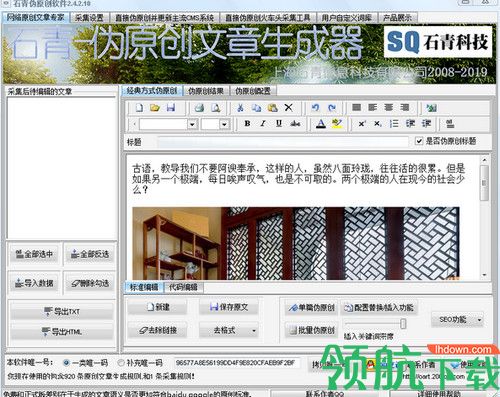Copy the selection with the copy icon
The image size is (500, 397).
[x=256, y=108]
